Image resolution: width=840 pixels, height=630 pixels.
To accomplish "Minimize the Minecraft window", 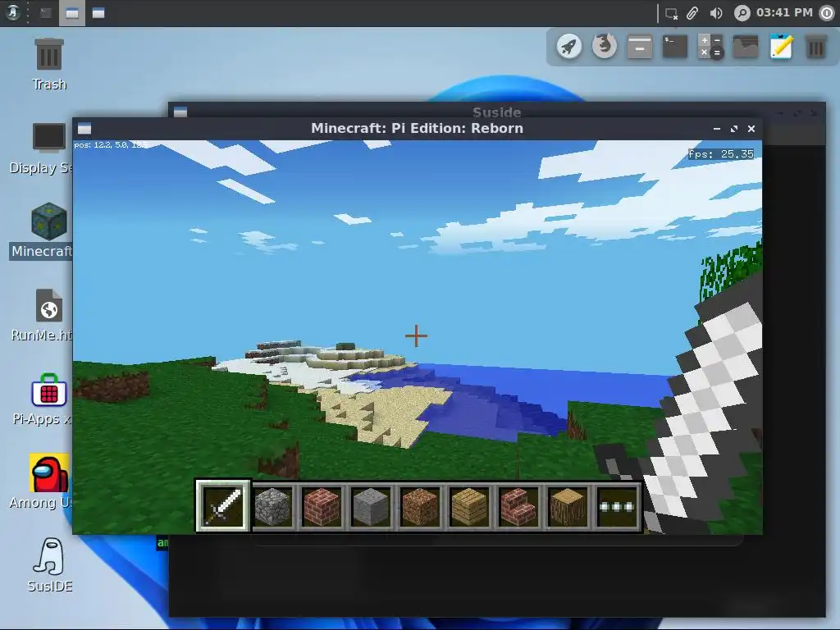I will (x=717, y=129).
